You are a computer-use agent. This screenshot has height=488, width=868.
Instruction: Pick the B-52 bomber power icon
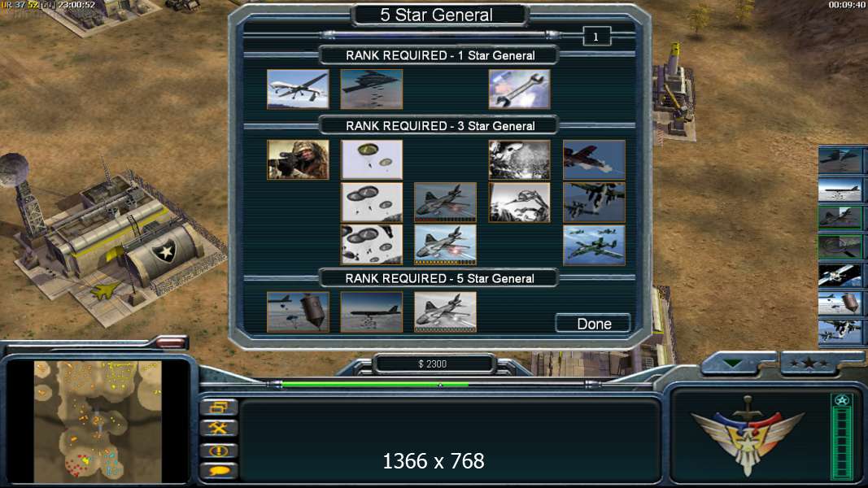coord(372,312)
